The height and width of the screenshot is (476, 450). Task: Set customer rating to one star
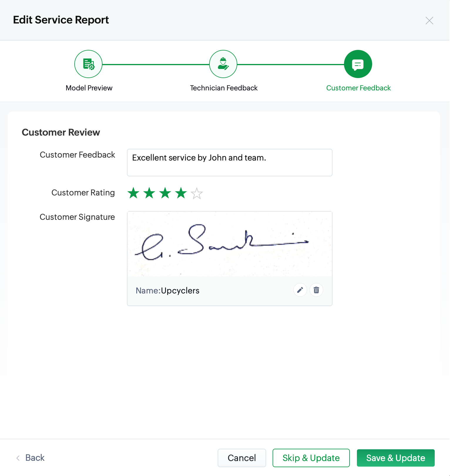point(133,193)
